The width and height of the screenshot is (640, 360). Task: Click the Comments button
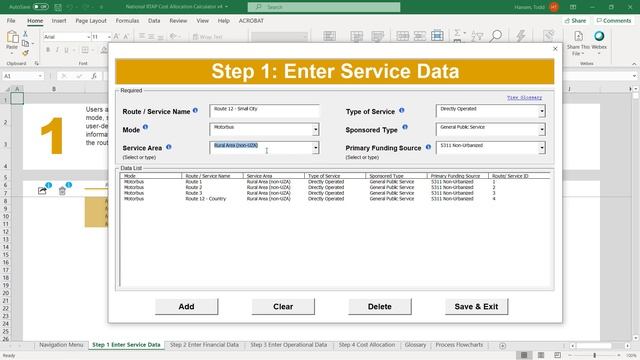[x=613, y=20]
